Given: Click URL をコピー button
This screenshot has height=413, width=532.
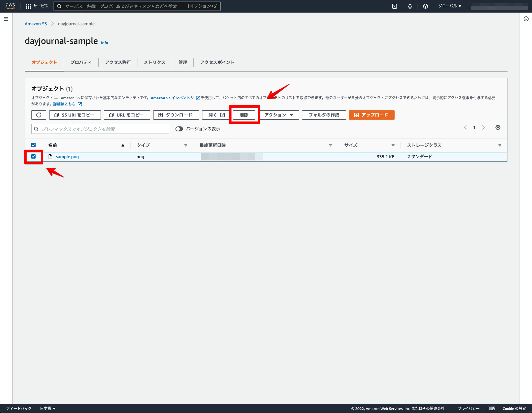Looking at the screenshot, I should tap(127, 115).
